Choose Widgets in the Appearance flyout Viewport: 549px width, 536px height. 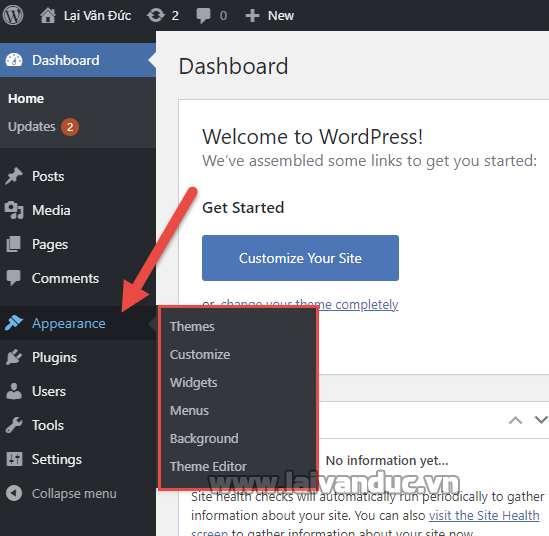pyautogui.click(x=194, y=382)
